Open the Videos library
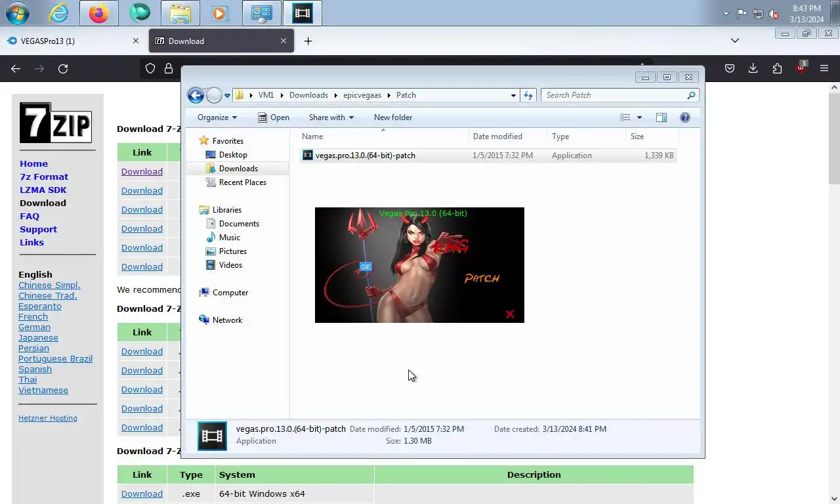The height and width of the screenshot is (504, 840). (x=230, y=265)
